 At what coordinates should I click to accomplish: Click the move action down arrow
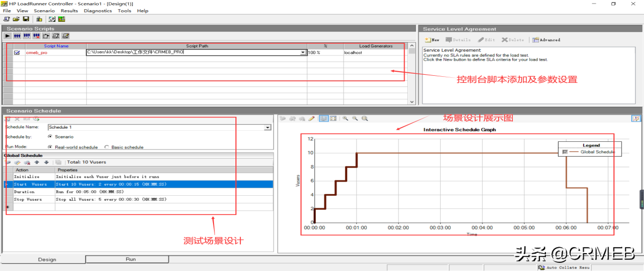[46, 162]
